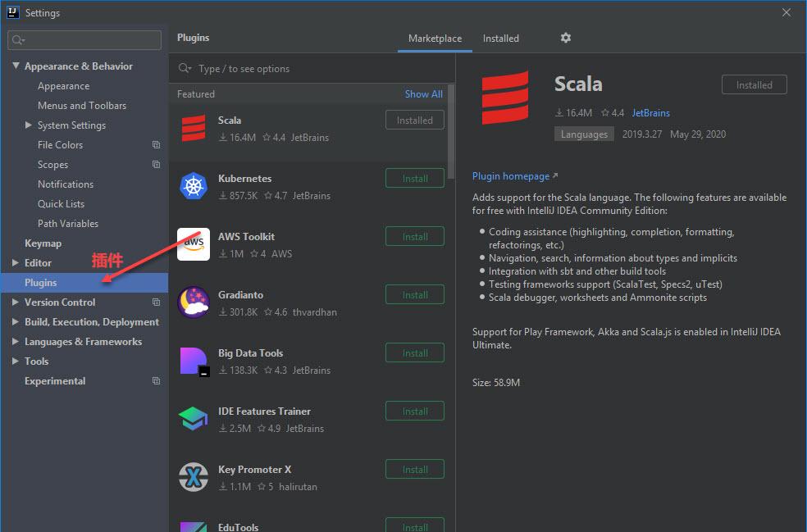The image size is (807, 532).
Task: Install the Key Promoter X plugin
Action: pyautogui.click(x=415, y=469)
